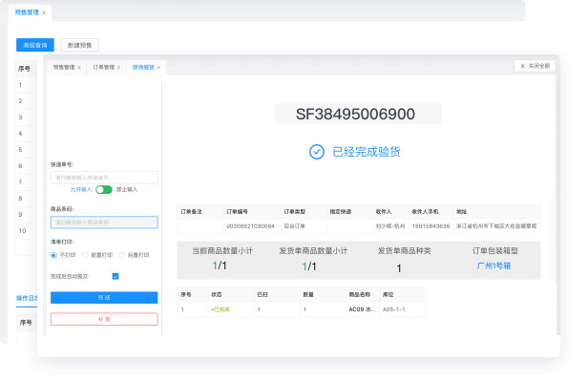The width and height of the screenshot is (588, 382).
Task: Click the blue checkmark success icon
Action: coord(317,152)
